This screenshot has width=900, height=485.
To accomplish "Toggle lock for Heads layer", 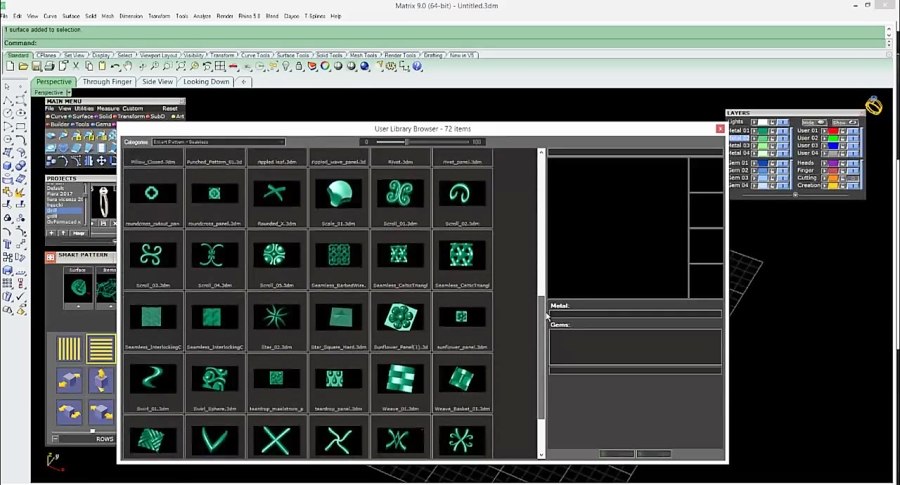I will point(841,163).
